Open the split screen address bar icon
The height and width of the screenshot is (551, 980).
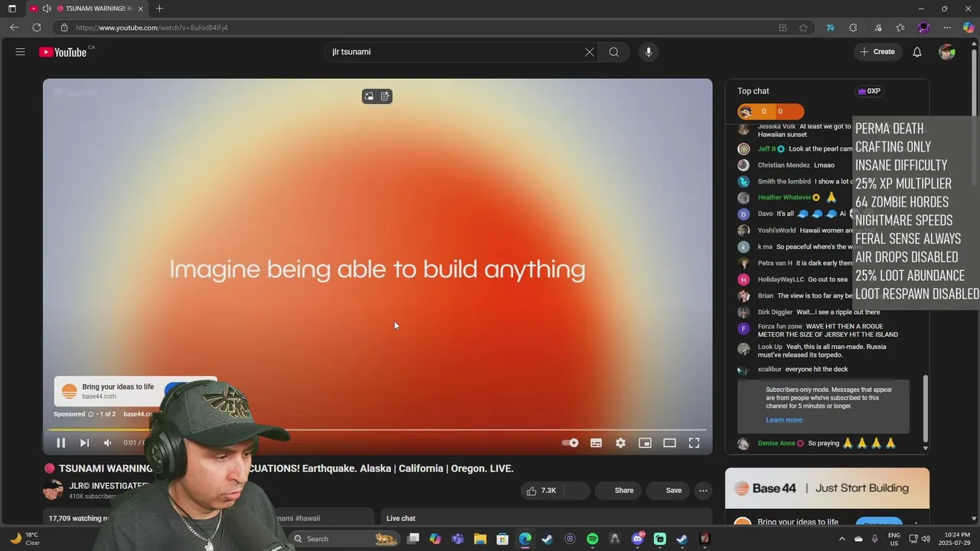[782, 28]
